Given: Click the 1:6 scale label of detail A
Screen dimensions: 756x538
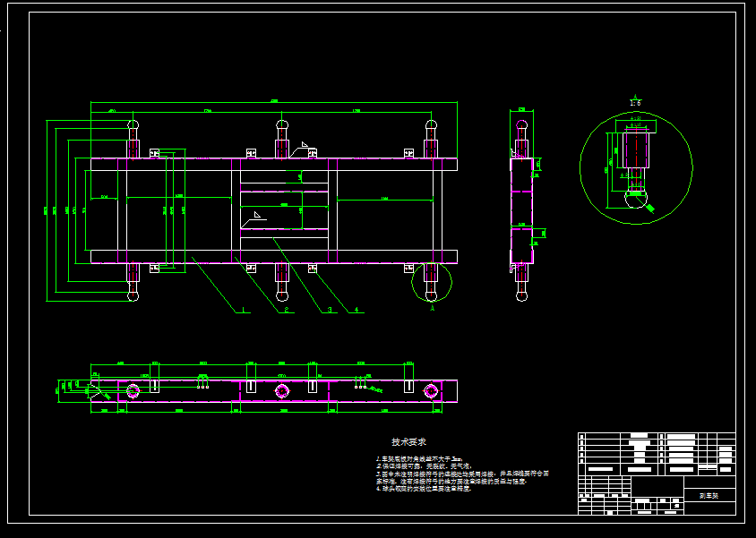Looking at the screenshot, I should coord(635,103).
